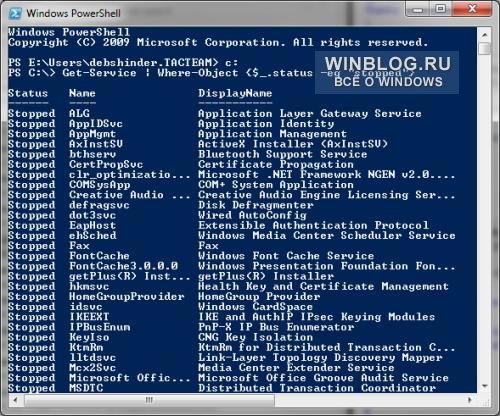This screenshot has width=500, height=416.
Task: Click 'CNG Key Isolation' display name
Action: [x=256, y=337]
